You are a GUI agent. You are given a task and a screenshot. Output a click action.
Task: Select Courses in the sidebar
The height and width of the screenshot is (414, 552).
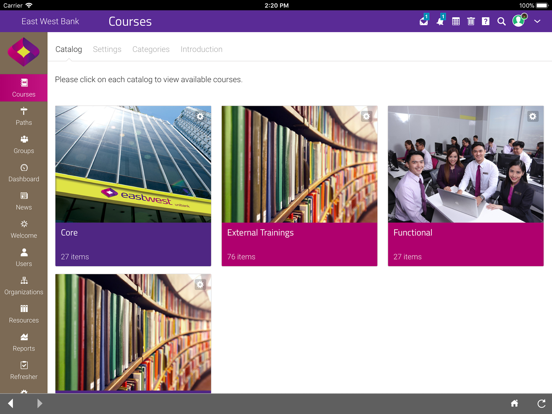pos(24,88)
